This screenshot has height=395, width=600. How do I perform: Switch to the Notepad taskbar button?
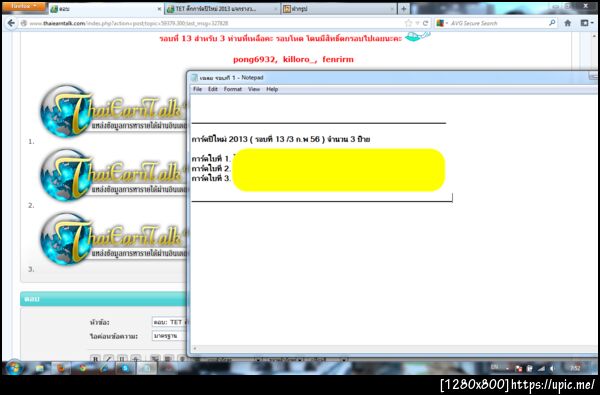tap(146, 368)
